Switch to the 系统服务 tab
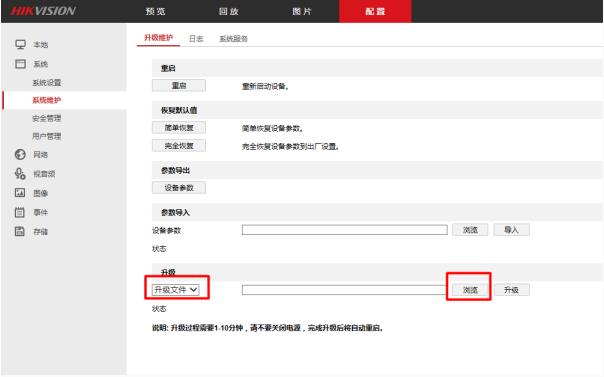The image size is (604, 377). click(x=233, y=39)
